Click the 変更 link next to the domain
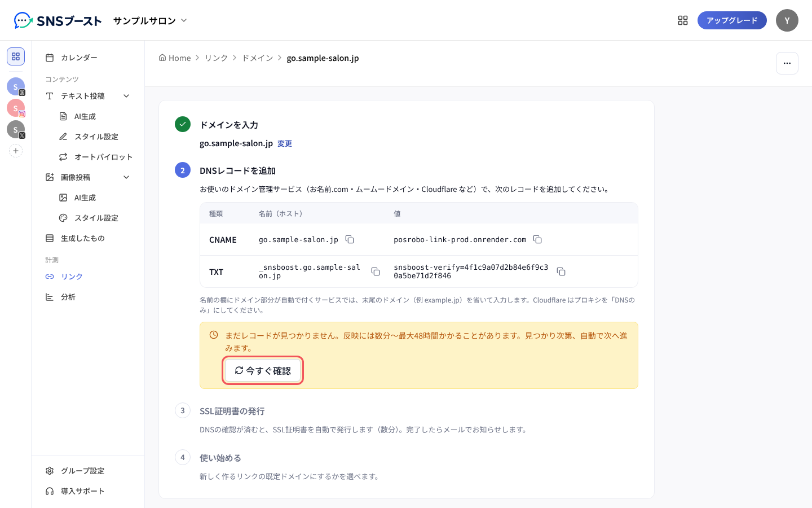Viewport: 812px width, 508px height. (x=285, y=143)
